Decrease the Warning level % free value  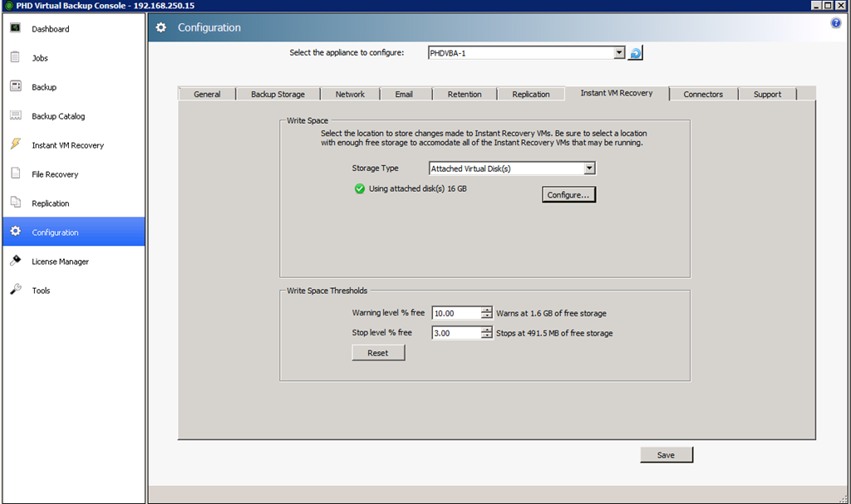487,316
